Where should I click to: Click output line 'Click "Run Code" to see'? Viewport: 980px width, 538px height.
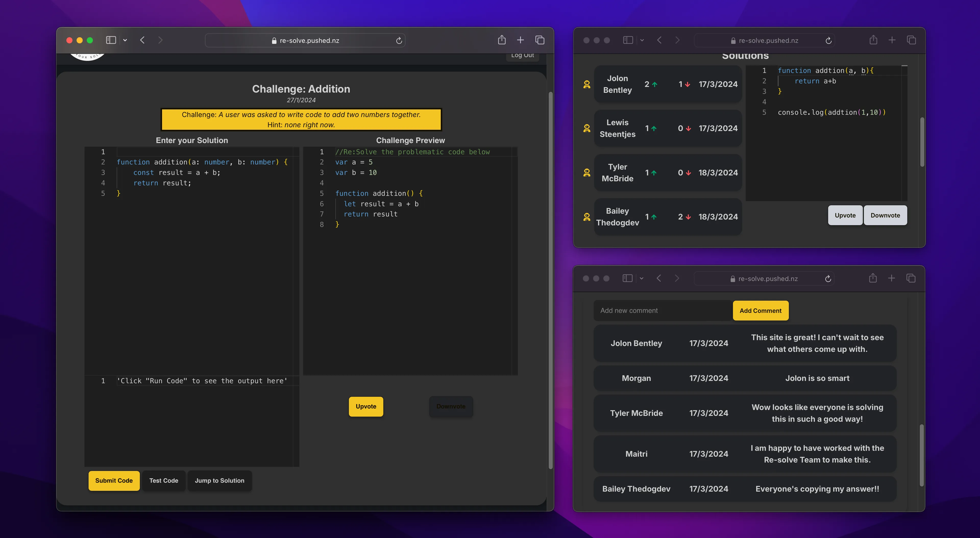[202, 381]
